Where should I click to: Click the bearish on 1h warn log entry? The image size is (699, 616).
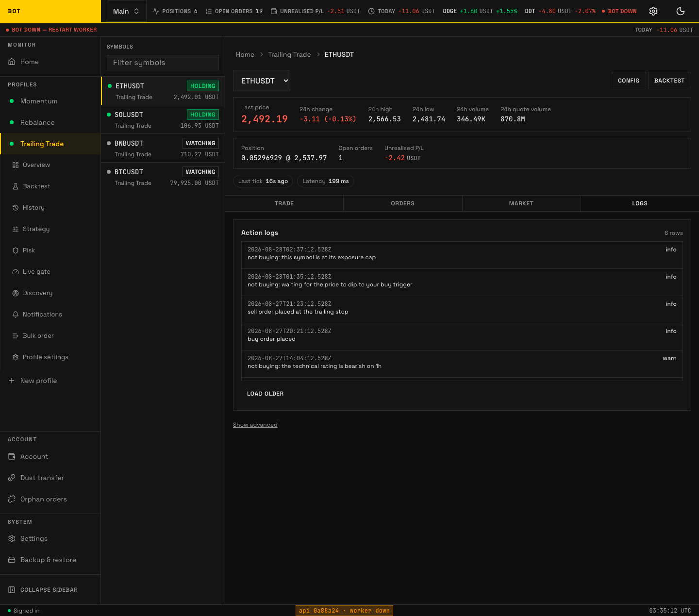point(462,364)
